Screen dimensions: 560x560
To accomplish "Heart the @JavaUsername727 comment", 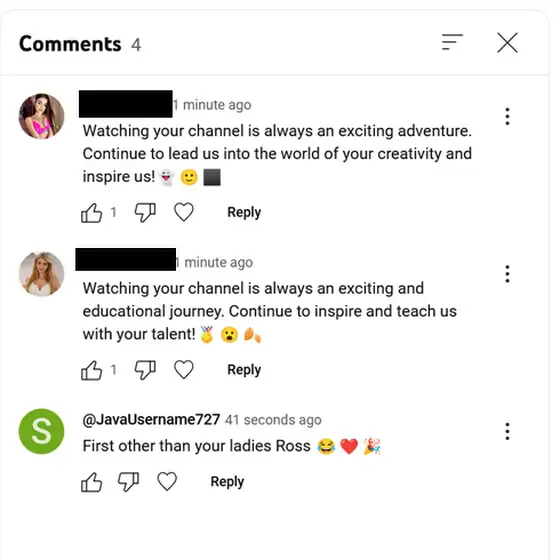I will [x=167, y=481].
